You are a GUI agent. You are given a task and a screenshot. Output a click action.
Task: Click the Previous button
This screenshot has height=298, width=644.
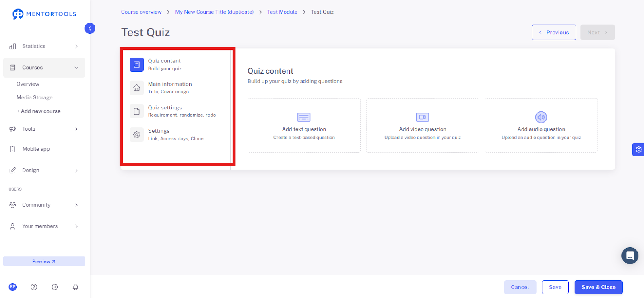[x=554, y=32]
